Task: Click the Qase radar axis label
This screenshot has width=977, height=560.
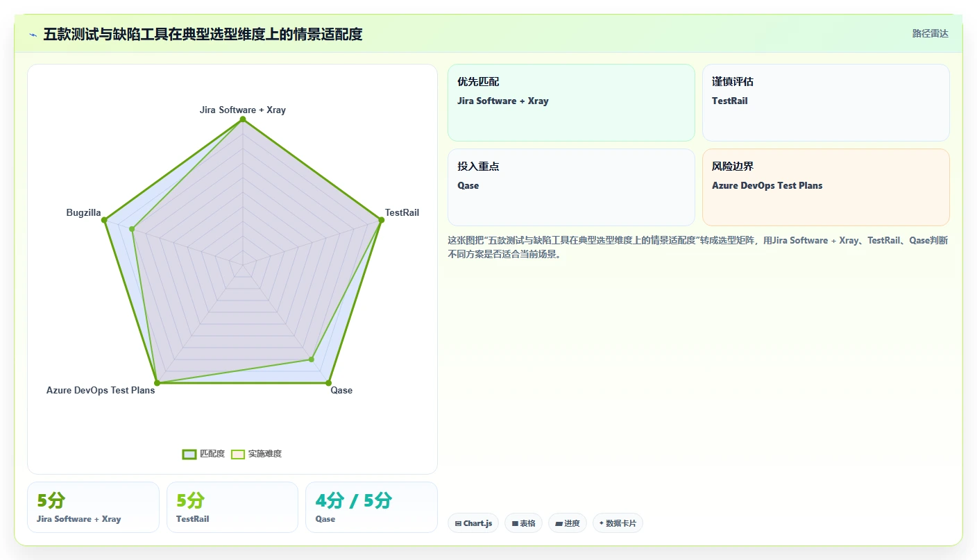Action: pyautogui.click(x=341, y=390)
